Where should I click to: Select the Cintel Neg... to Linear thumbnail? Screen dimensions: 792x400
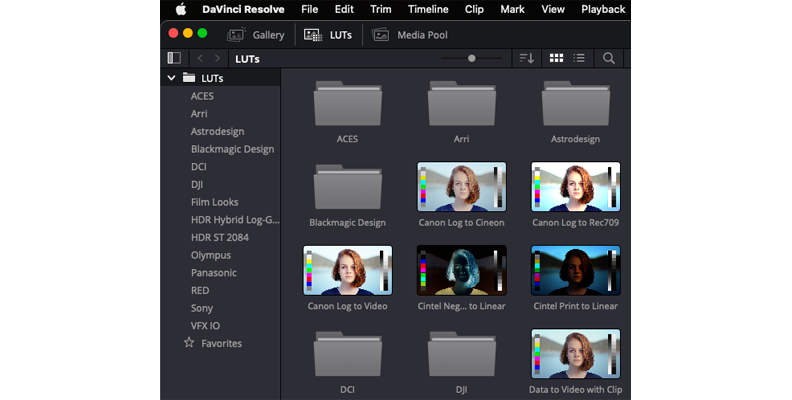click(462, 271)
